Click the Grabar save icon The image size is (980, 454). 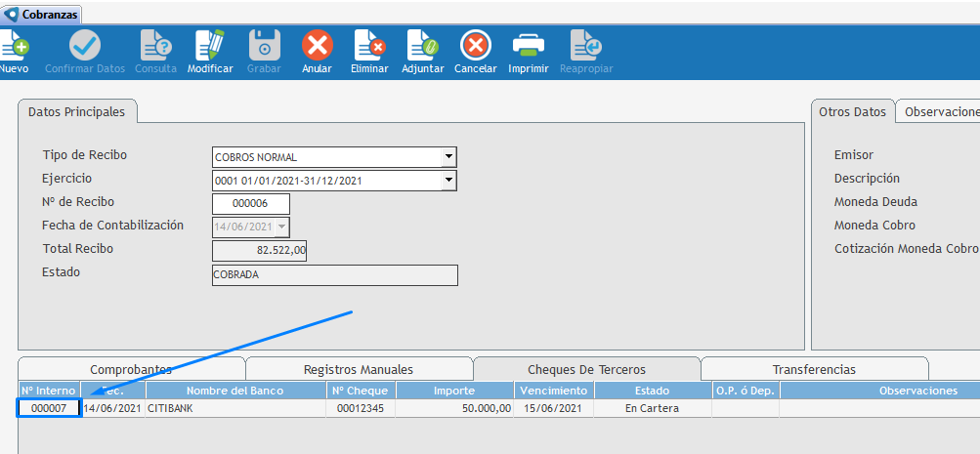[264, 46]
